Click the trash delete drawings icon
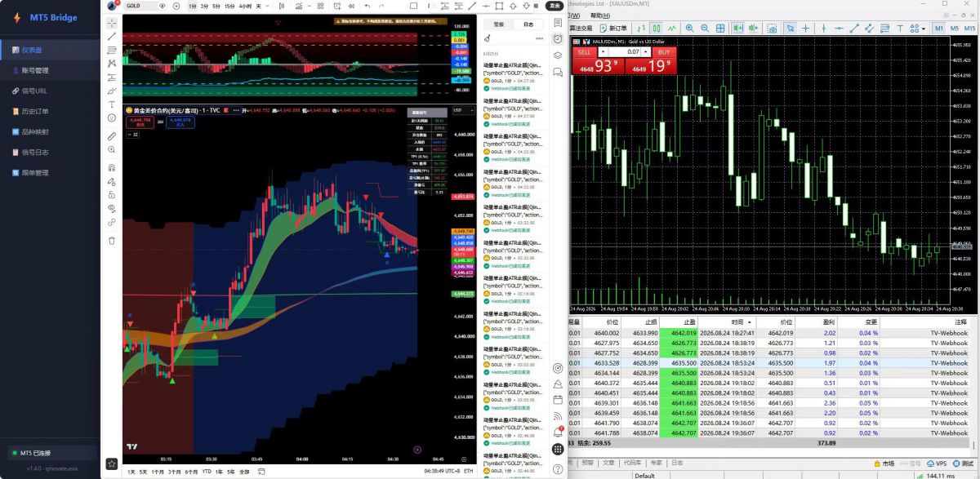Viewport: 980px width, 479px height. [x=112, y=239]
